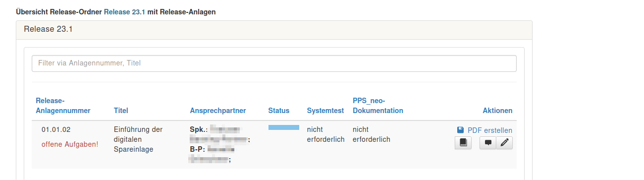Edit the entry with the pencil icon
This screenshot has width=644, height=180.
pyautogui.click(x=504, y=143)
